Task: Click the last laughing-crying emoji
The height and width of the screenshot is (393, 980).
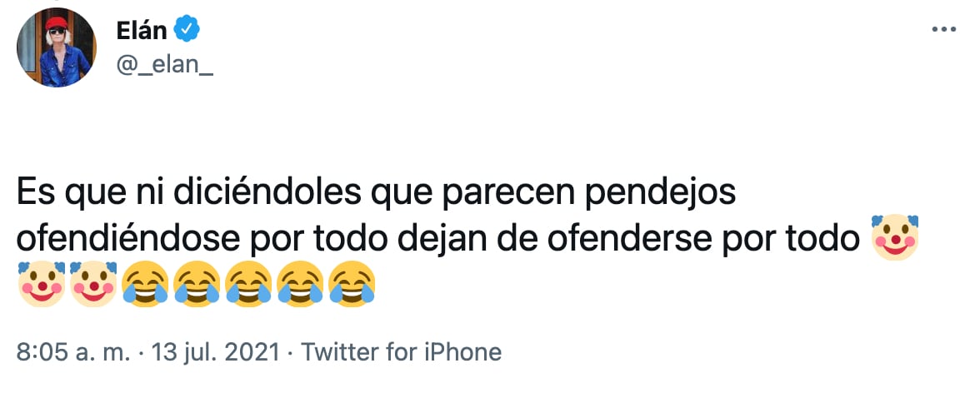Action: pyautogui.click(x=352, y=283)
